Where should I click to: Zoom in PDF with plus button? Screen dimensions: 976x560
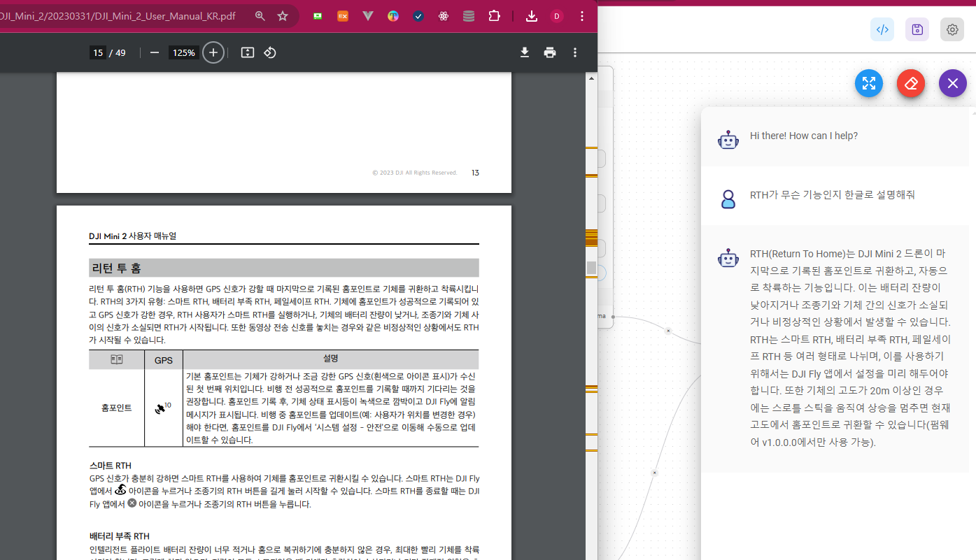(213, 52)
